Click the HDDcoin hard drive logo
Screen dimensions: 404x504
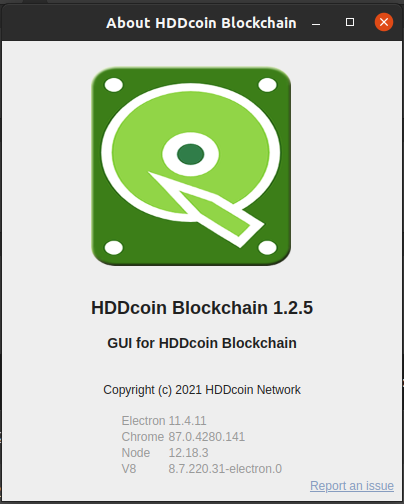click(x=191, y=166)
